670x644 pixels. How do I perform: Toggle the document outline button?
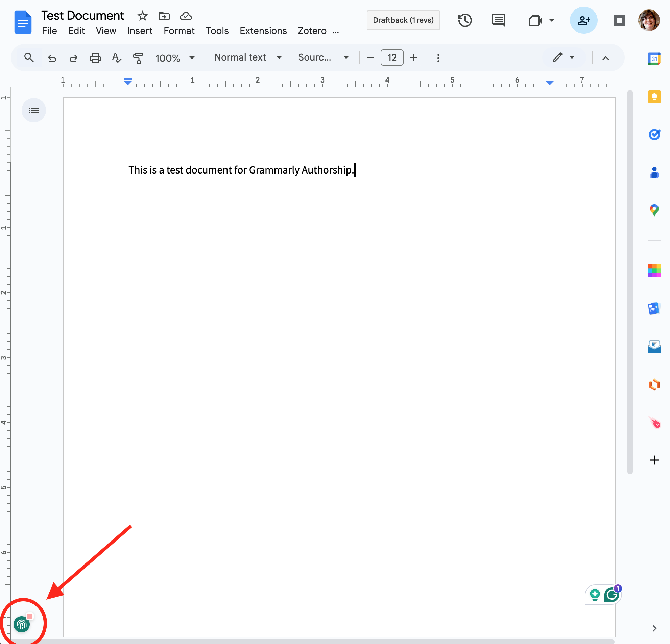click(34, 110)
